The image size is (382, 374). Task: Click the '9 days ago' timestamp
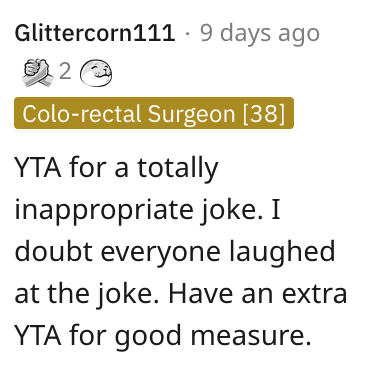pos(260,34)
